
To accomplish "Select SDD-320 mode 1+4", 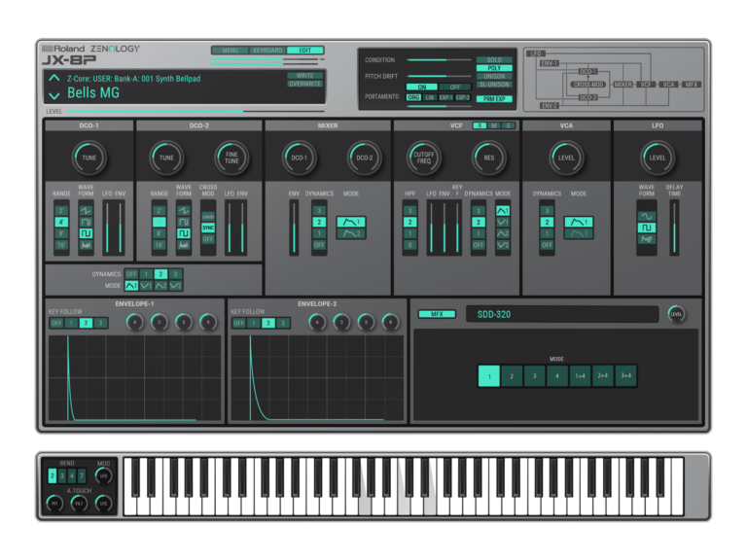I will point(580,376).
